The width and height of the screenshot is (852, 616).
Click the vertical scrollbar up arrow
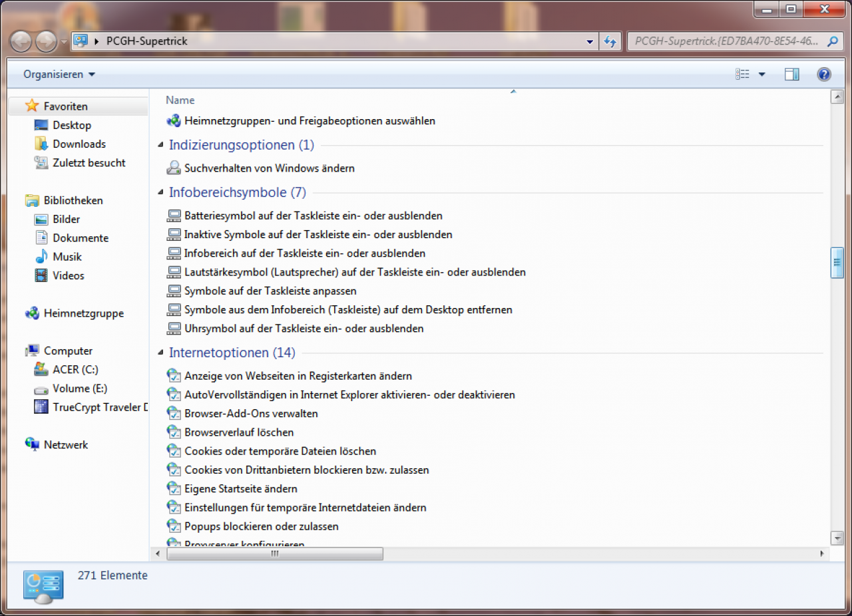coord(837,97)
